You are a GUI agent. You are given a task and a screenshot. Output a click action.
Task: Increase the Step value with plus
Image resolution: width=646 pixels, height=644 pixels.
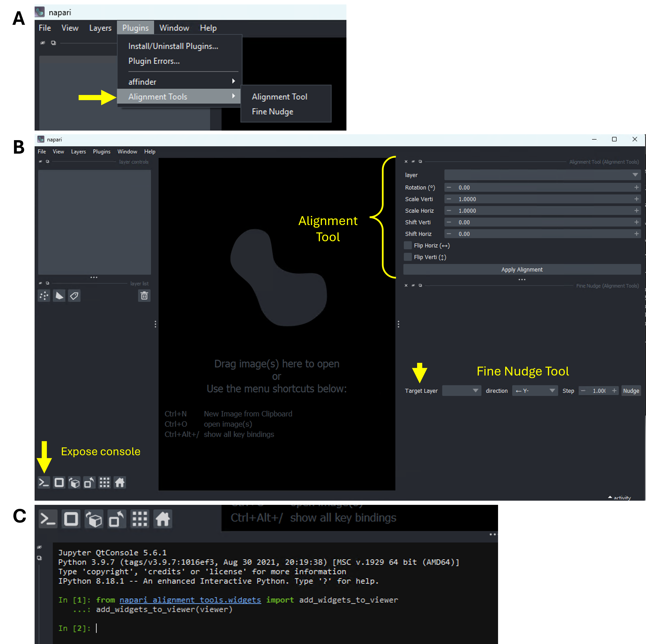click(614, 391)
